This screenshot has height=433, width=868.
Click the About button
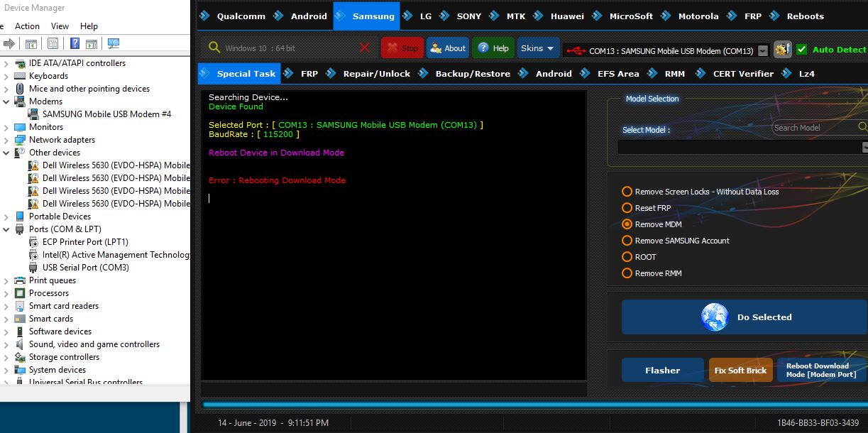pos(448,48)
